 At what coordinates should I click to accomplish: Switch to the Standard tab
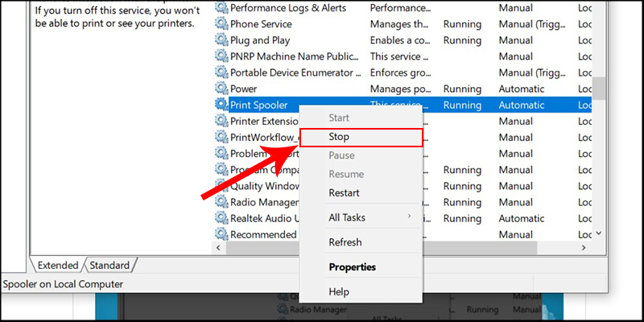tap(109, 265)
